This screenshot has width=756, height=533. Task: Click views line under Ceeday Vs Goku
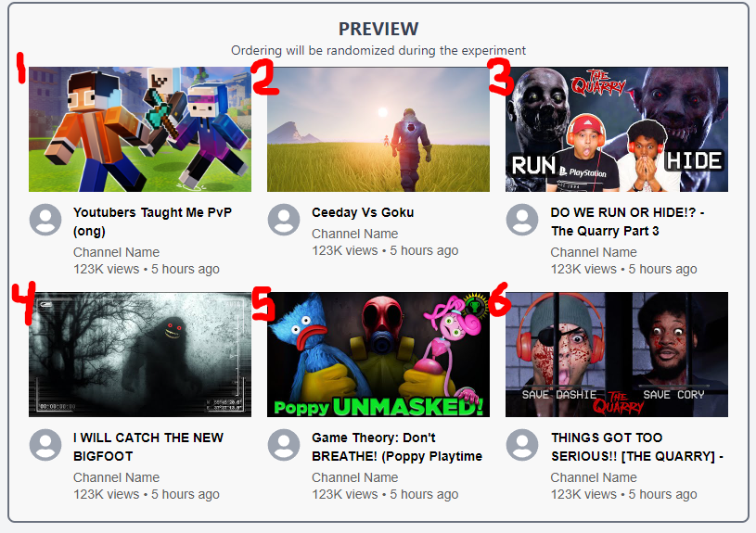pos(385,250)
